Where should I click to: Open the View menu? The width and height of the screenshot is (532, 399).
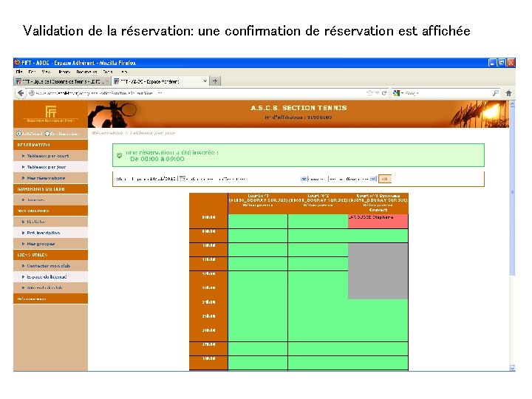[x=46, y=72]
